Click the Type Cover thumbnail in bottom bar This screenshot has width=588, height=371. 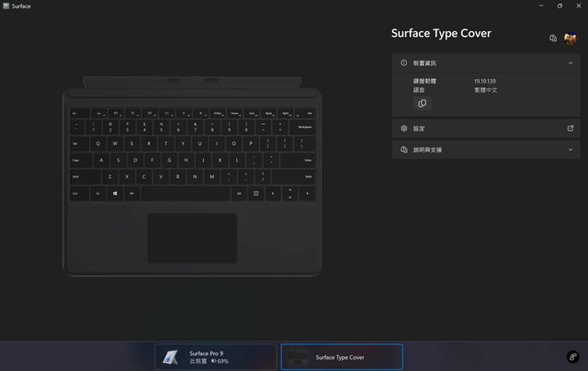(x=298, y=356)
